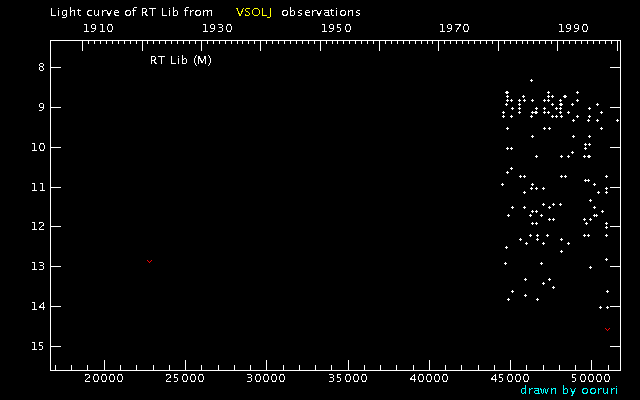The width and height of the screenshot is (640, 400).
Task: Select the 1910 year label on top axis
Action: tap(97, 28)
